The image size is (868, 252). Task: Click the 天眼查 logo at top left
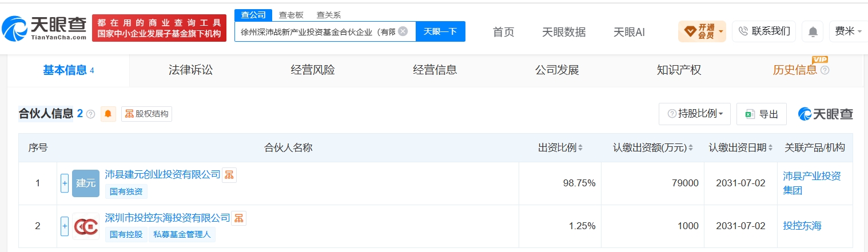(x=45, y=28)
